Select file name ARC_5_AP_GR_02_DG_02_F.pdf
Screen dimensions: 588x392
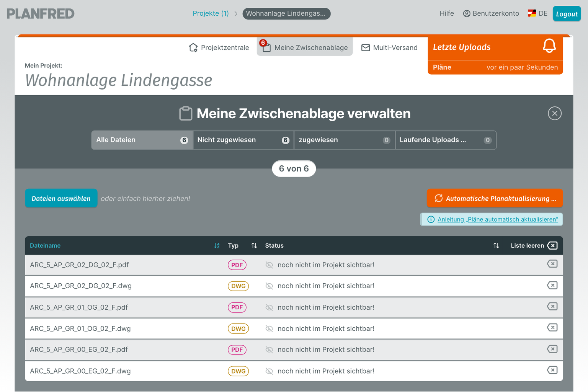[x=79, y=265]
